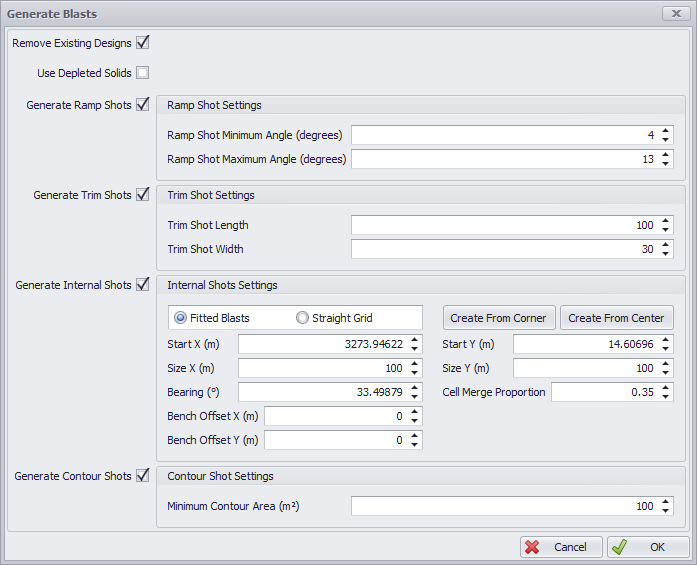Click Create From Corner button
The image size is (697, 565).
(498, 318)
